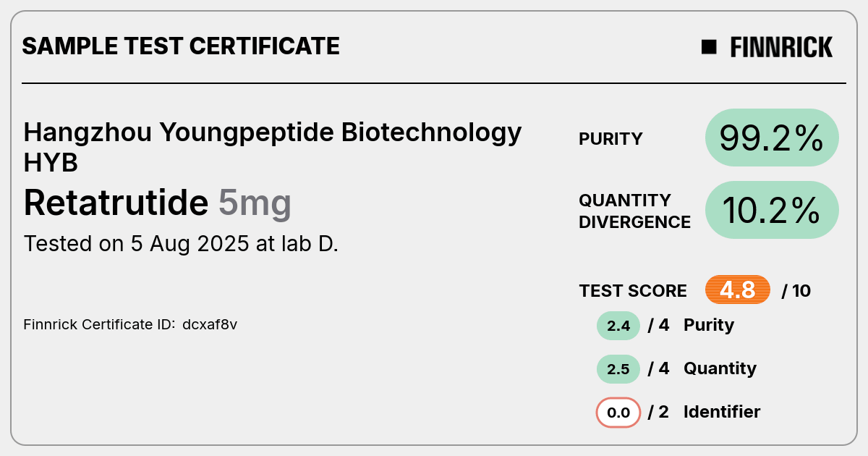The image size is (868, 456).
Task: Click the Identifier score row label
Action: [722, 412]
